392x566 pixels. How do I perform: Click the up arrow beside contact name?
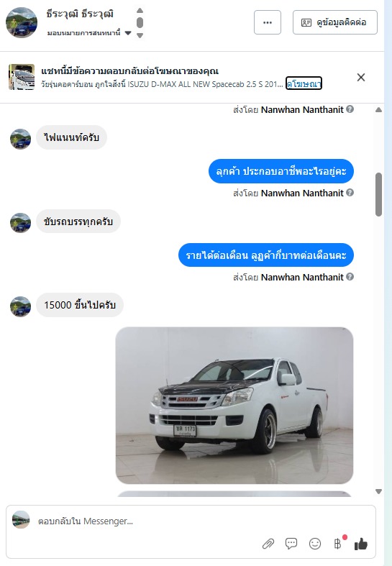click(140, 11)
